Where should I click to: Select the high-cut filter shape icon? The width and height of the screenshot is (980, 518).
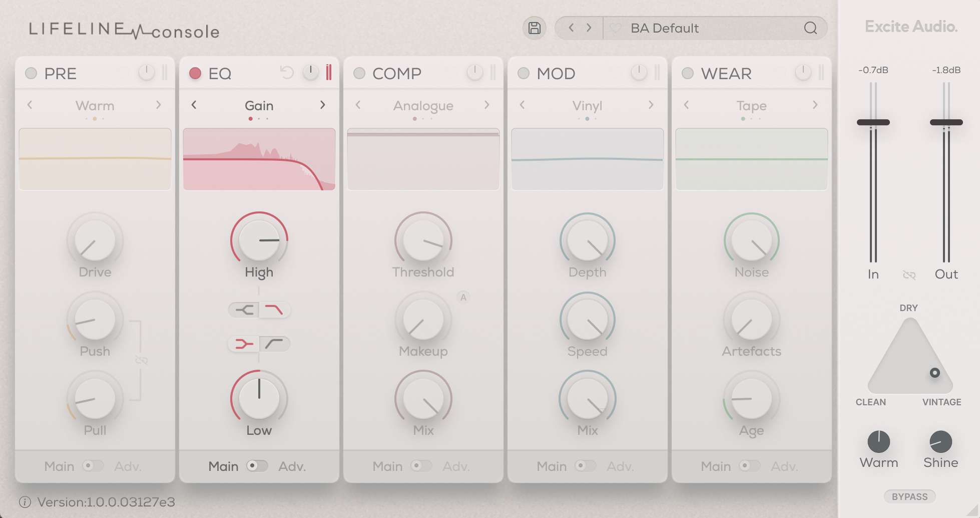[274, 310]
